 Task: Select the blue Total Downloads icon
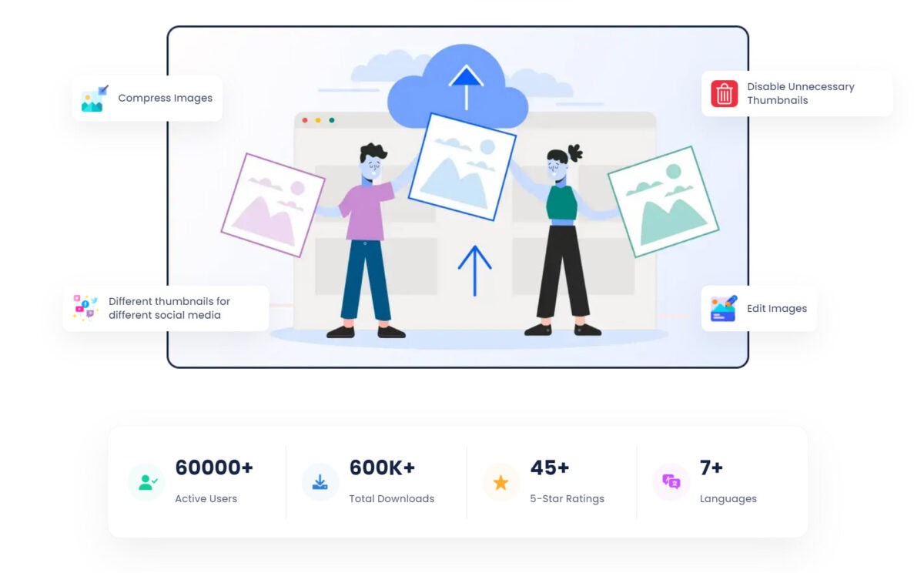[x=320, y=482]
